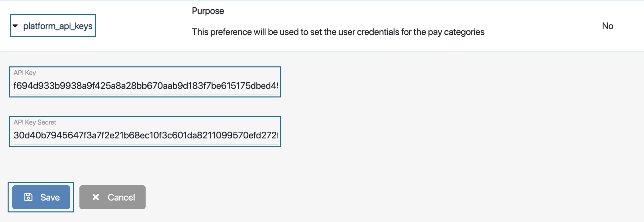Save the API key preference
644x222 pixels.
pos(41,197)
